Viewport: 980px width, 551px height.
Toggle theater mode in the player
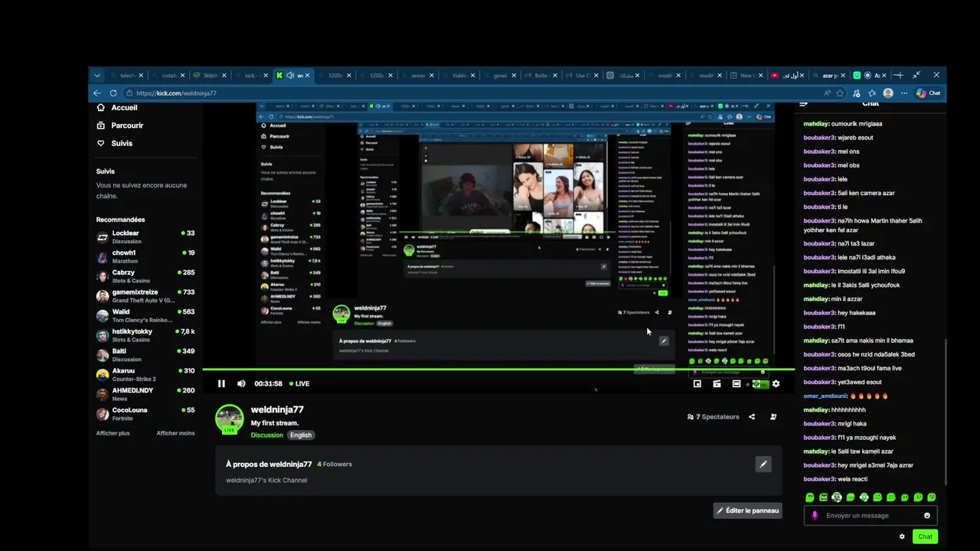pyautogui.click(x=737, y=384)
